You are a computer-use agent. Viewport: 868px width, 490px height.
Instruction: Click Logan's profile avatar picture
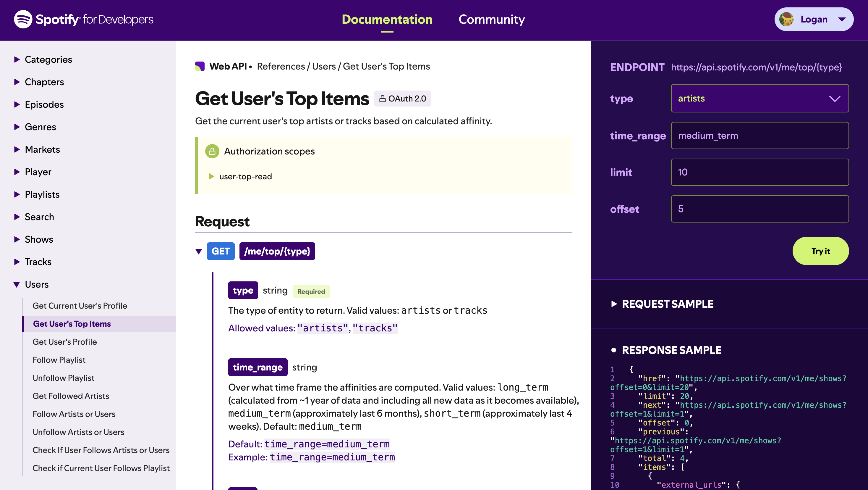coord(786,19)
